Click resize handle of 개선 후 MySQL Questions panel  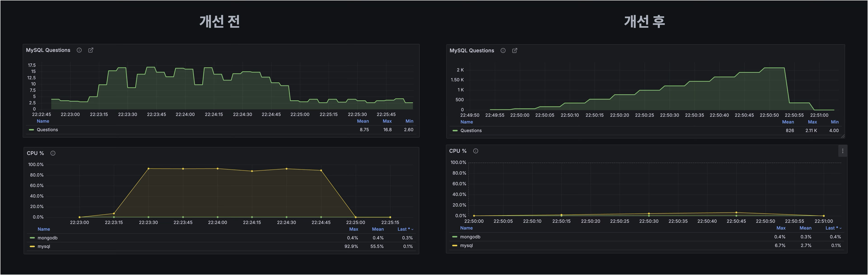[842, 136]
